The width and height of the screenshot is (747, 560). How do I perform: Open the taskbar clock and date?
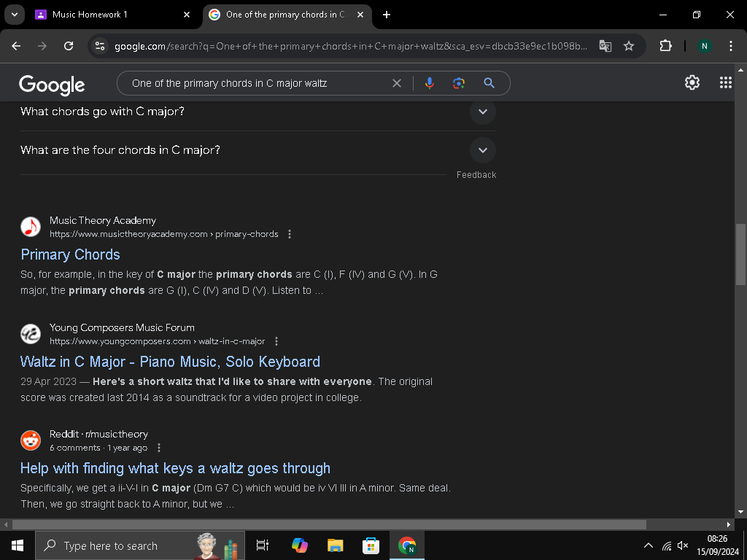tap(718, 545)
